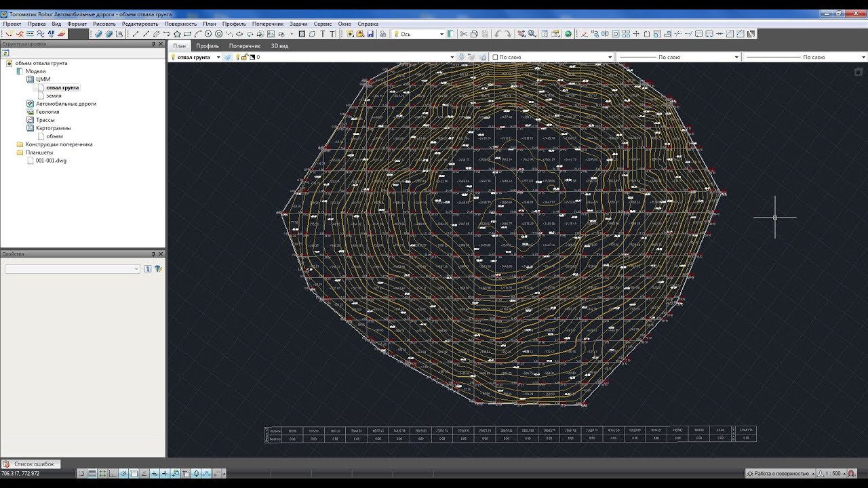
Task: Click the green help globe icon
Action: 568,34
